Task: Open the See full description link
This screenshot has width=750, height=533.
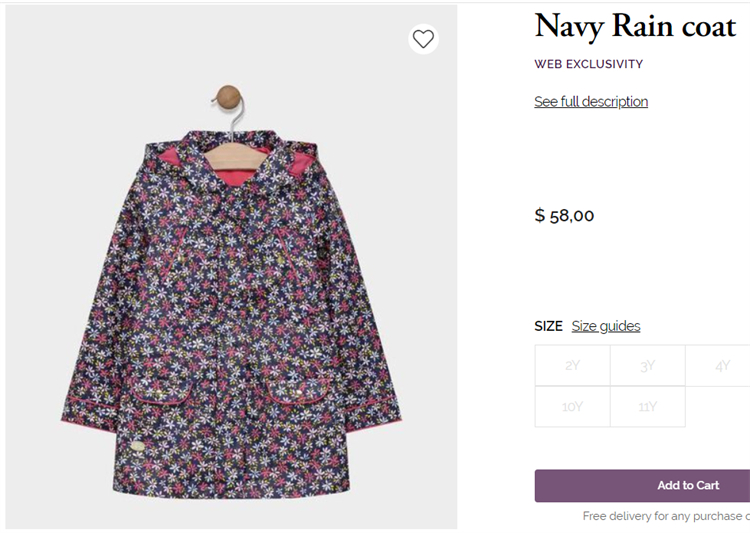Action: 591,102
